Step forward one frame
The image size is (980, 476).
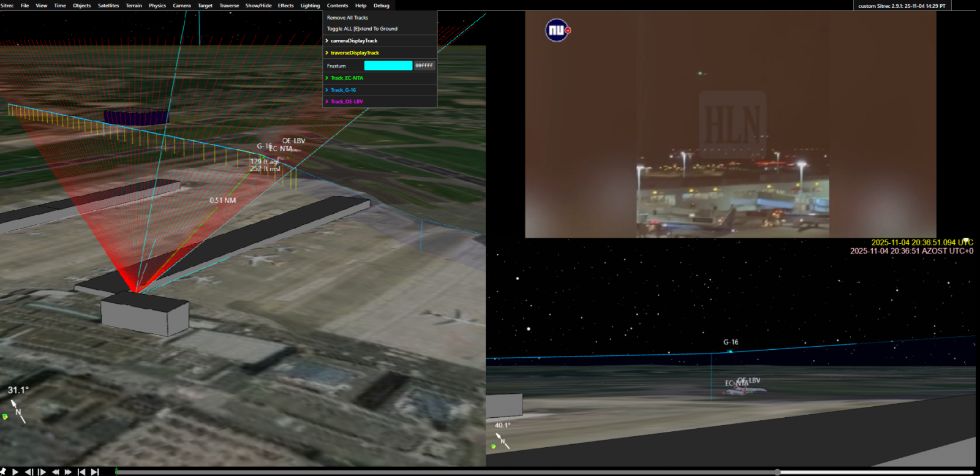(42, 472)
